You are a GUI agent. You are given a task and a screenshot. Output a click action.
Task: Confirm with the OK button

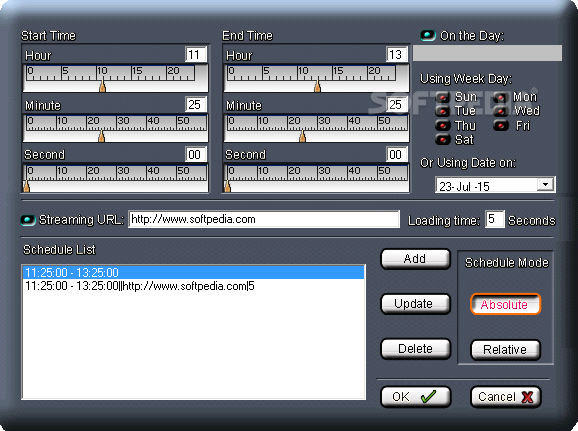pos(415,397)
